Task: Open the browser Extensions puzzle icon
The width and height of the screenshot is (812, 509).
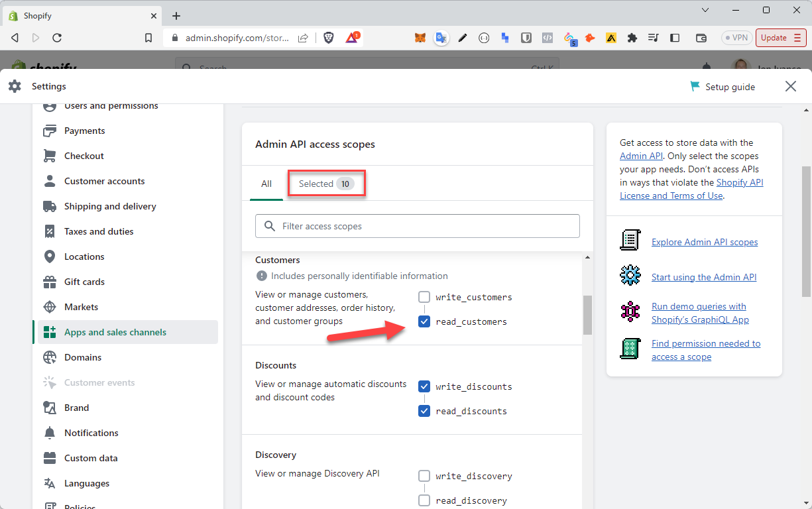Action: (632, 38)
